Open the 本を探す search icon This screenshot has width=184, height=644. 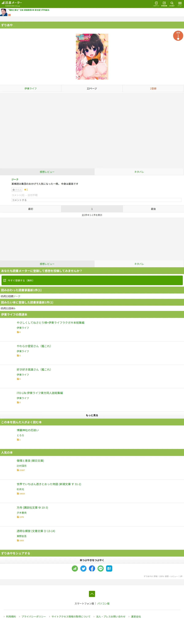tap(172, 4)
